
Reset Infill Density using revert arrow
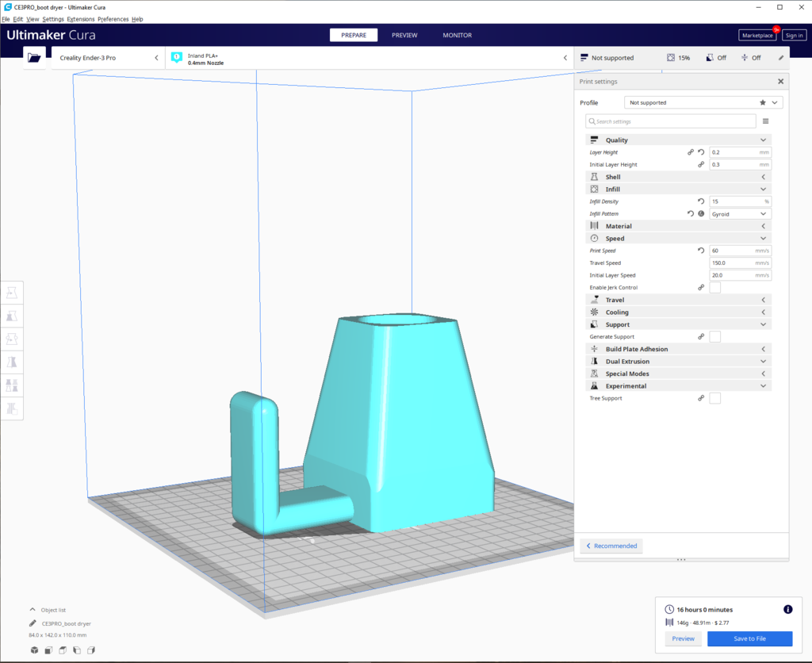tap(701, 201)
